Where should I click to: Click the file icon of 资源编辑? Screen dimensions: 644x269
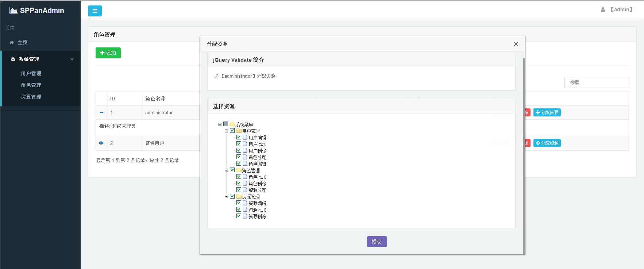coord(245,203)
